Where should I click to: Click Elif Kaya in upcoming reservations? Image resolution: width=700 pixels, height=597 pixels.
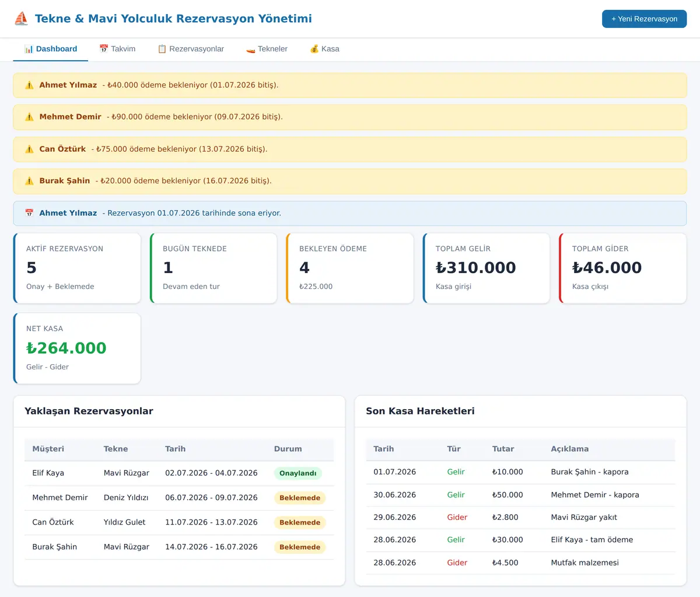click(48, 473)
